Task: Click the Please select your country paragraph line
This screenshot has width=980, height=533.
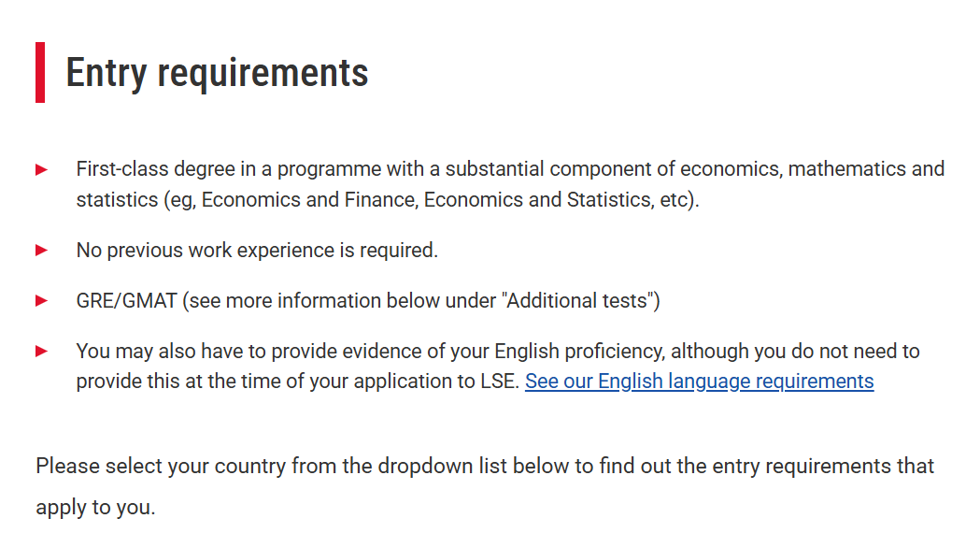Action: 484,466
